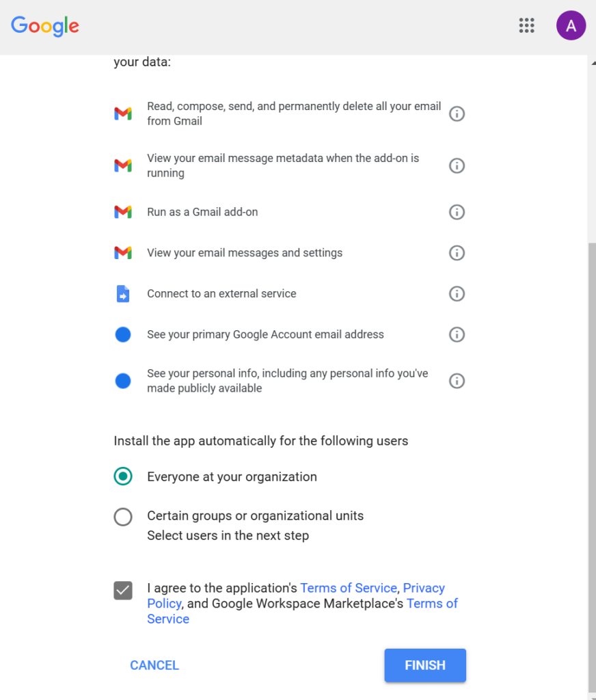Open the Google apps grid icon

click(x=526, y=26)
